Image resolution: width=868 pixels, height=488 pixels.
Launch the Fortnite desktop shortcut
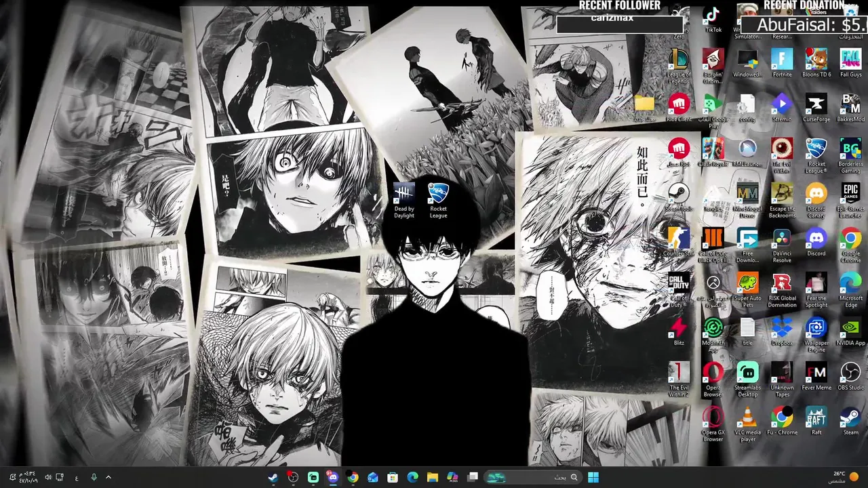click(782, 63)
